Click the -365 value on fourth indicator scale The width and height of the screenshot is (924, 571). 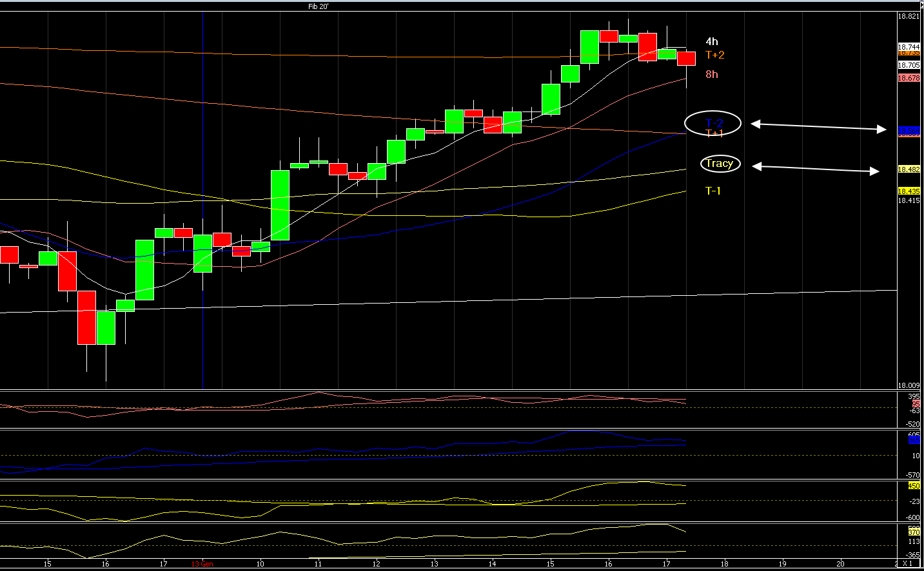click(913, 555)
